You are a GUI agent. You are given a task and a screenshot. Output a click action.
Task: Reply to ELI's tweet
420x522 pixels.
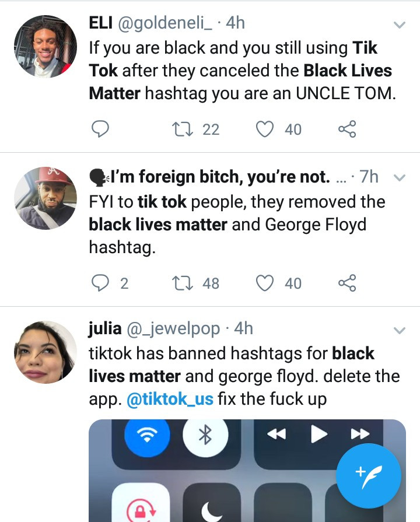click(x=101, y=129)
